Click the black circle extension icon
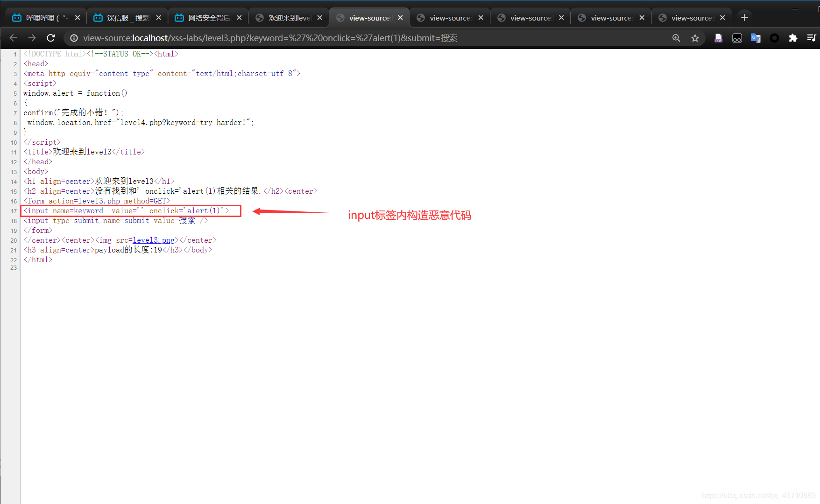Viewport: 820px width, 504px height. 774,38
